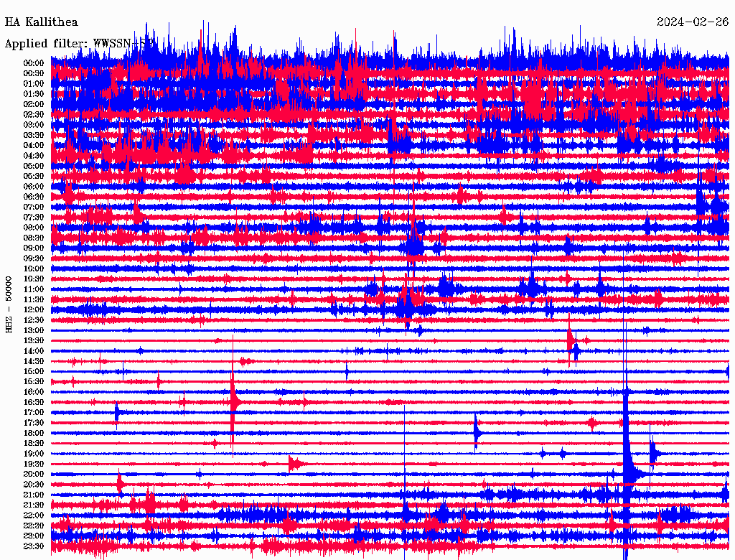This screenshot has height=560, width=735.
Task: Select the 21:00 time label
Action: click(34, 495)
